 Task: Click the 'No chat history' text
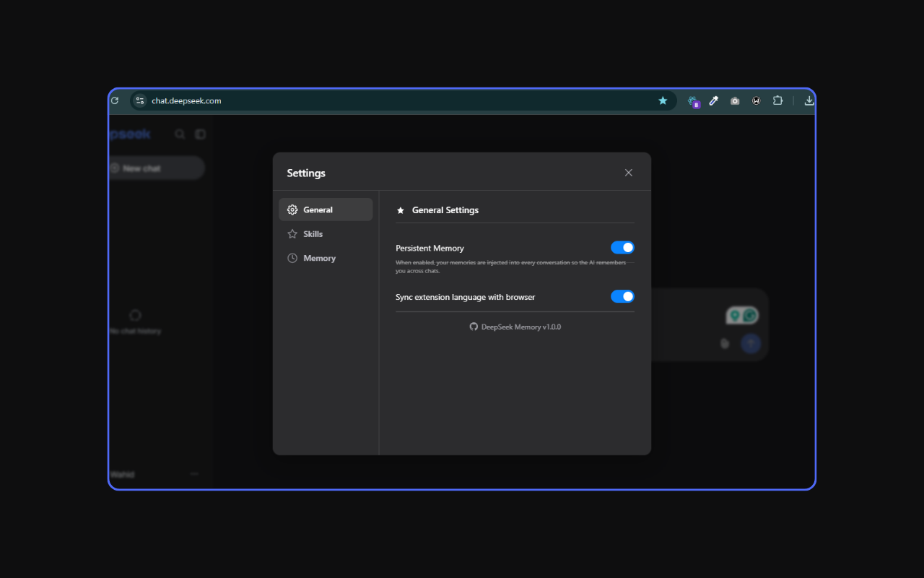tap(135, 332)
